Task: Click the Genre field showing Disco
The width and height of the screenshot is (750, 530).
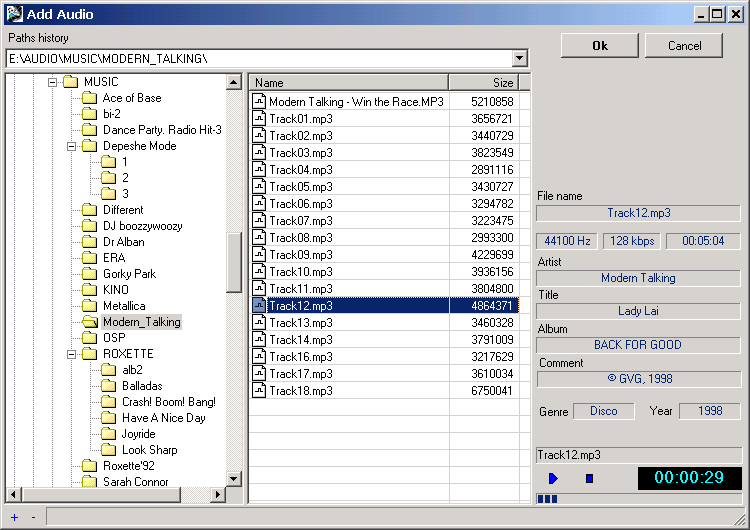Action: point(604,411)
